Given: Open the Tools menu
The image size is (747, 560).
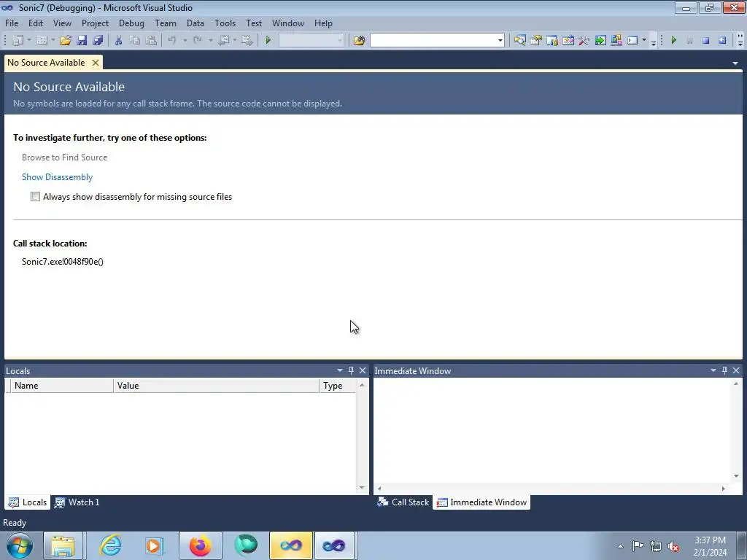Looking at the screenshot, I should (225, 23).
